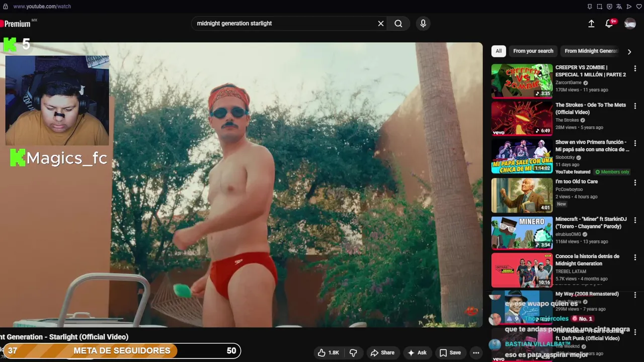Open options for Slobotzky show video
The image size is (644, 362).
click(x=635, y=143)
